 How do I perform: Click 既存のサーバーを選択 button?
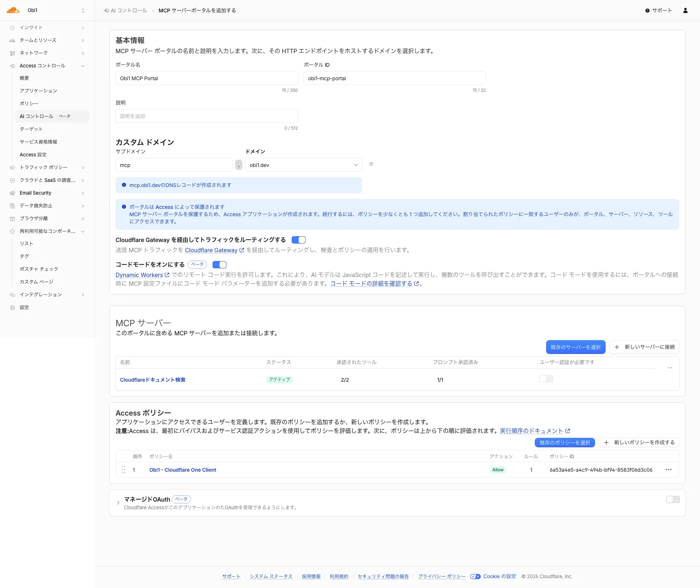(x=576, y=347)
